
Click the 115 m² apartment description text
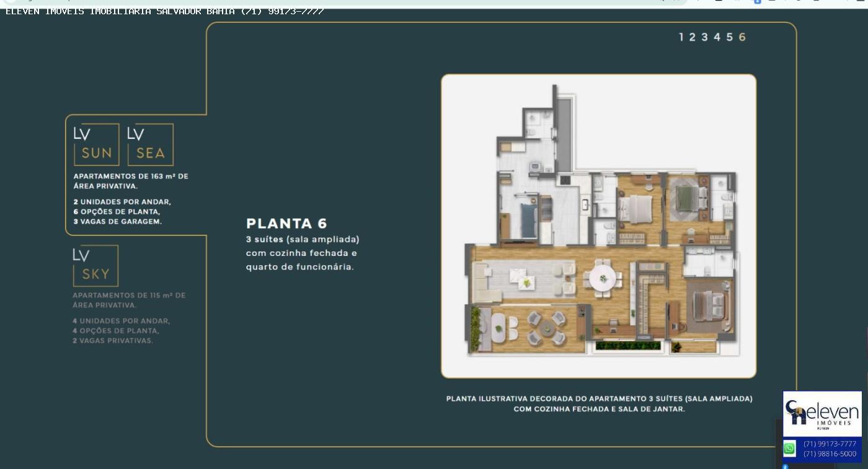[x=129, y=300]
